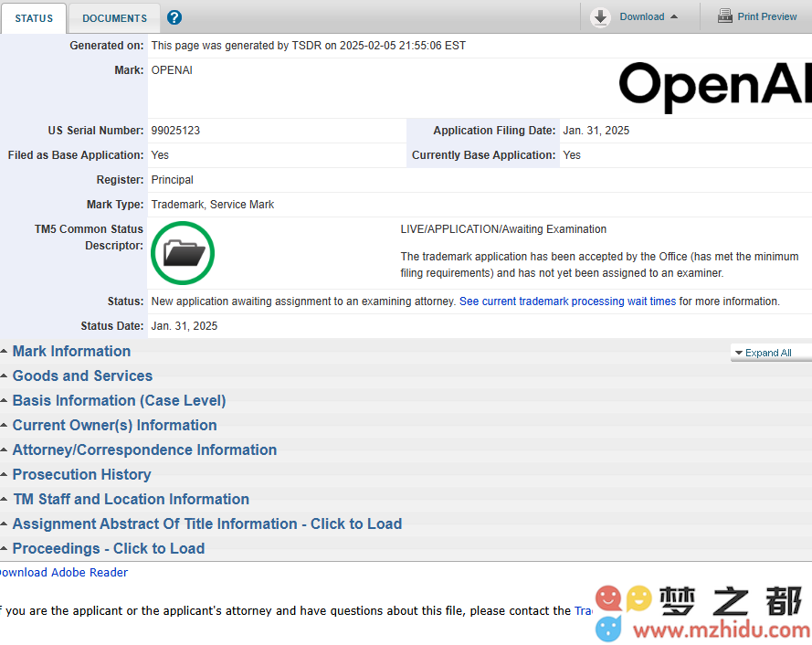Click the printer icon for Print Preview
The height and width of the screenshot is (645, 812).
(725, 16)
